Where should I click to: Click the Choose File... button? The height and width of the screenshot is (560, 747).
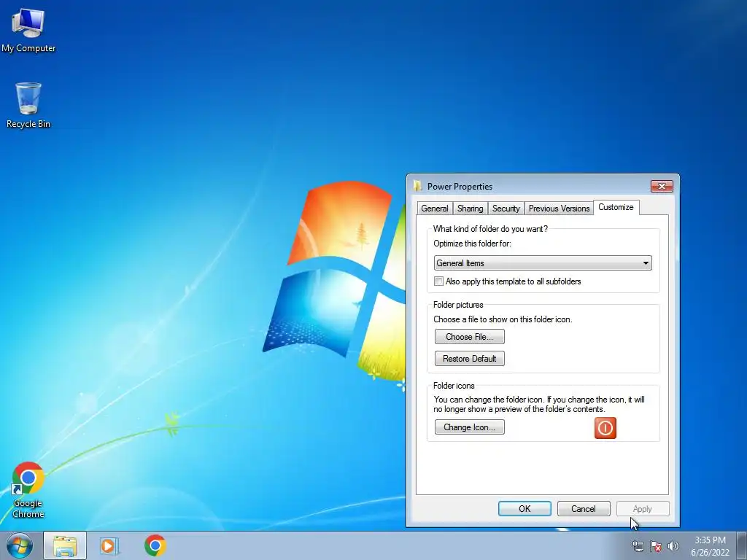(469, 337)
